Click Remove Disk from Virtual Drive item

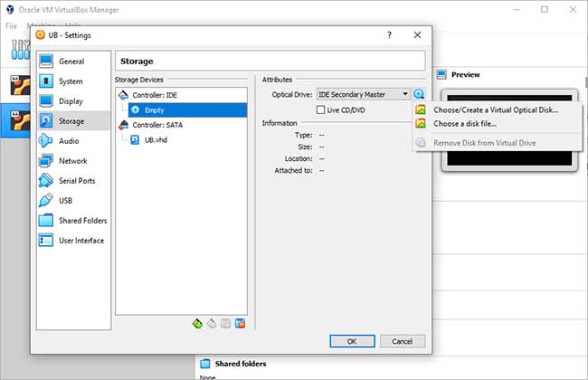(496, 143)
